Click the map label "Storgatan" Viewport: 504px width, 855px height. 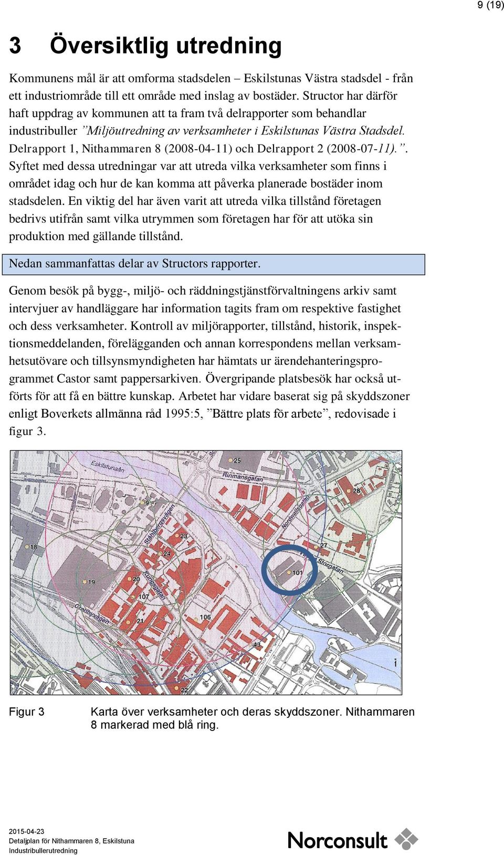pyautogui.click(x=331, y=566)
